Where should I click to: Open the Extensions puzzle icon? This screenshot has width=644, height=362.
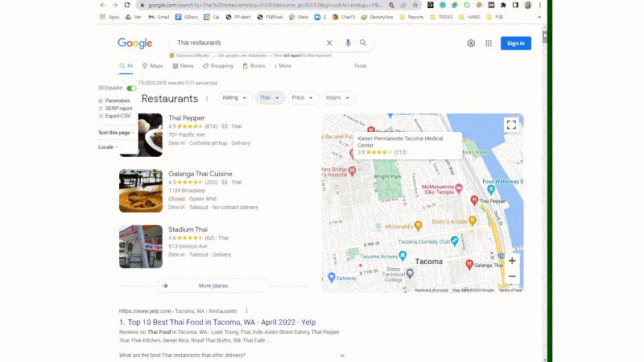point(503,5)
